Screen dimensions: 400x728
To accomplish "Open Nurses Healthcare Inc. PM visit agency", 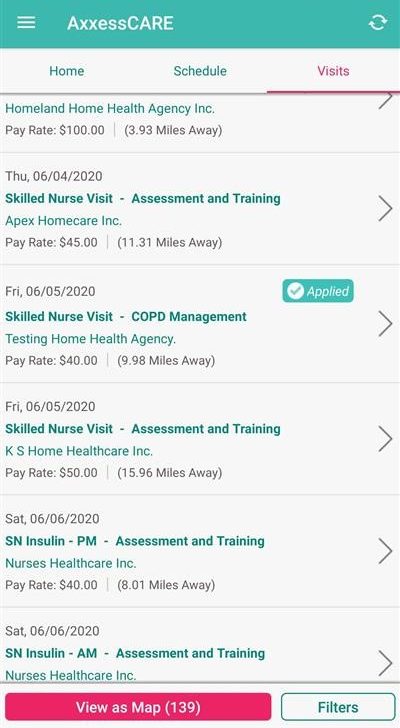I will click(x=71, y=563).
